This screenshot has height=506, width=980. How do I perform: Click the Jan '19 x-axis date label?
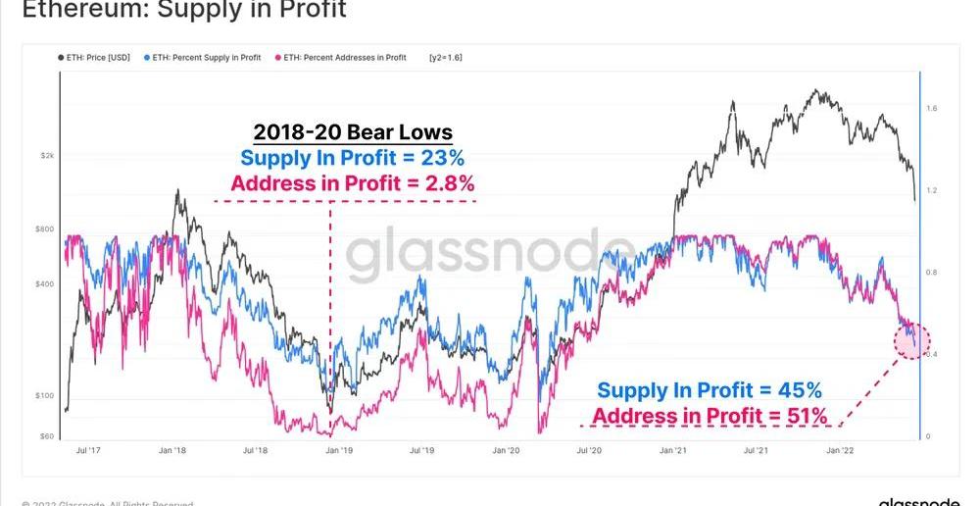[x=339, y=450]
